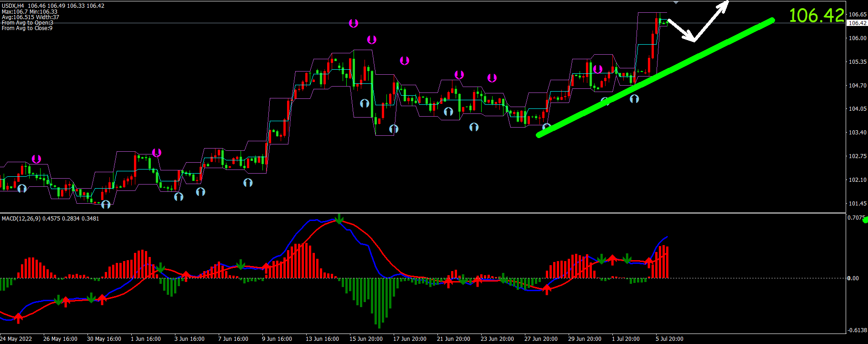
Task: Click the topmost magenta down arrow marker
Action: pos(354,23)
